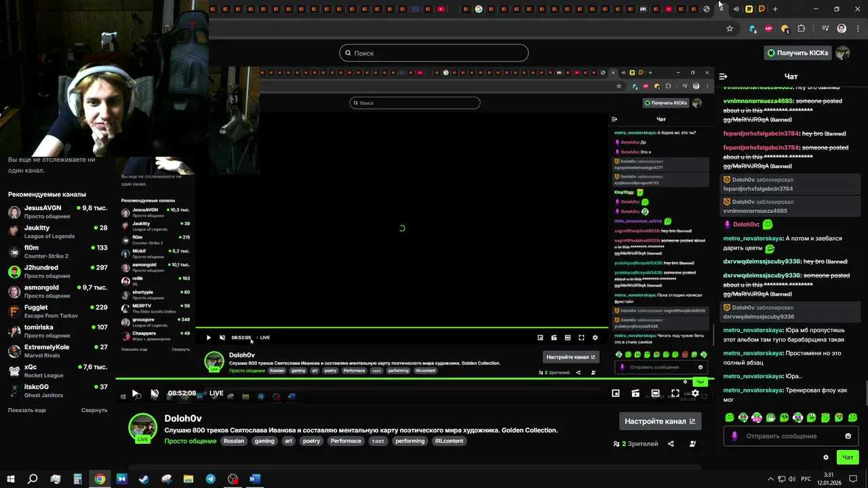The height and width of the screenshot is (488, 868).
Task: Collapse the chat panel via header icon
Action: point(724,77)
